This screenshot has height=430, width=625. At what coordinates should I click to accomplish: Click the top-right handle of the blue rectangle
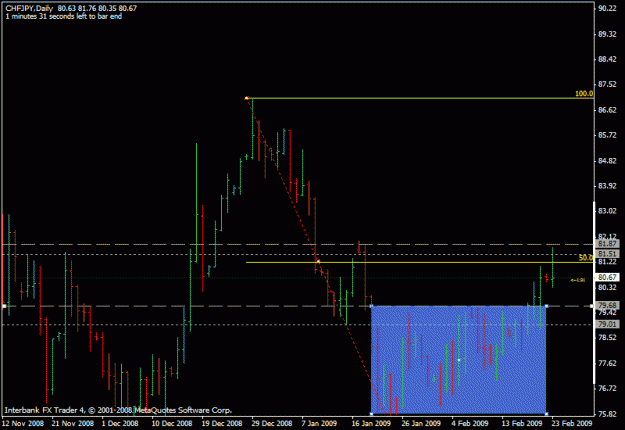coord(546,306)
